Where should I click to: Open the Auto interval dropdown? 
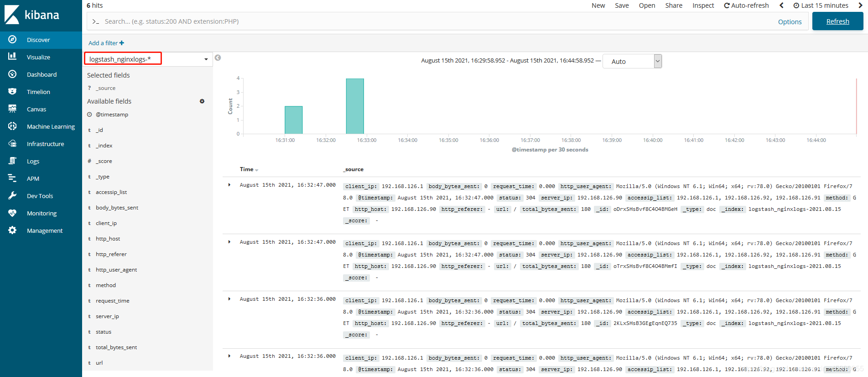(x=632, y=61)
